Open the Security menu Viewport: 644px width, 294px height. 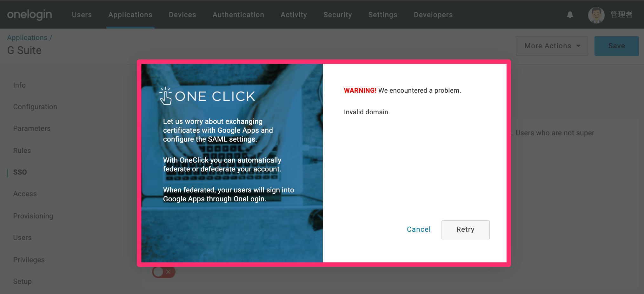click(338, 15)
